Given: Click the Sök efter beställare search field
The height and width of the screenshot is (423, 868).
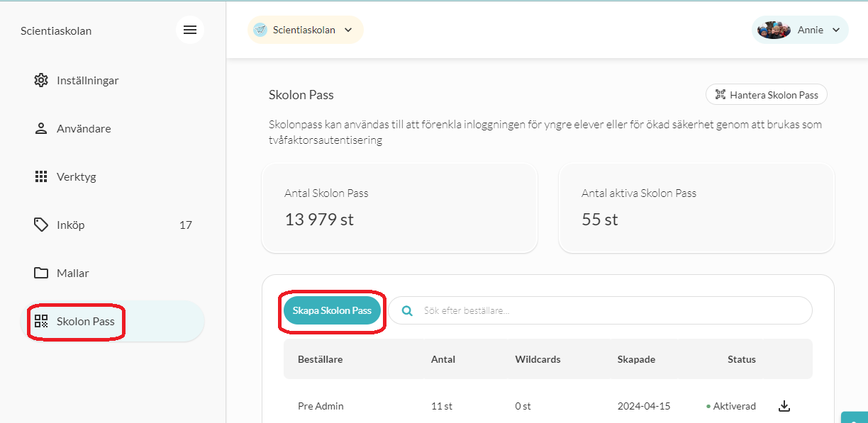Looking at the screenshot, I should [x=600, y=310].
